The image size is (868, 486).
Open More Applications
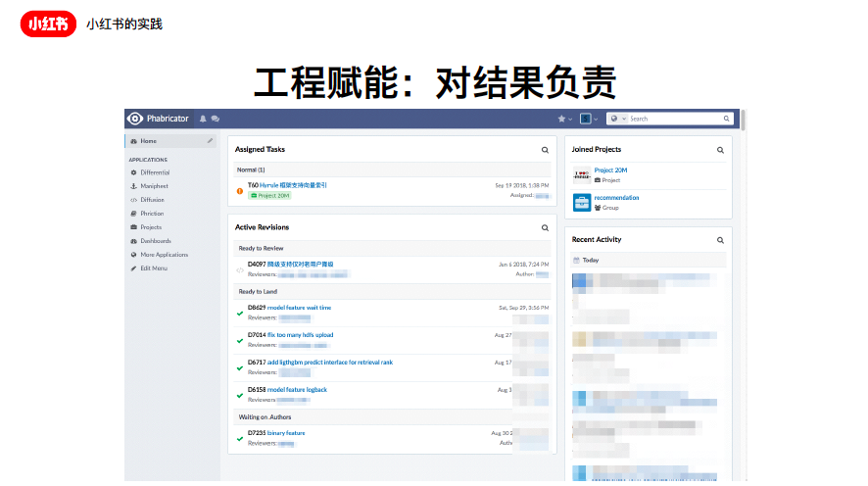pyautogui.click(x=164, y=255)
